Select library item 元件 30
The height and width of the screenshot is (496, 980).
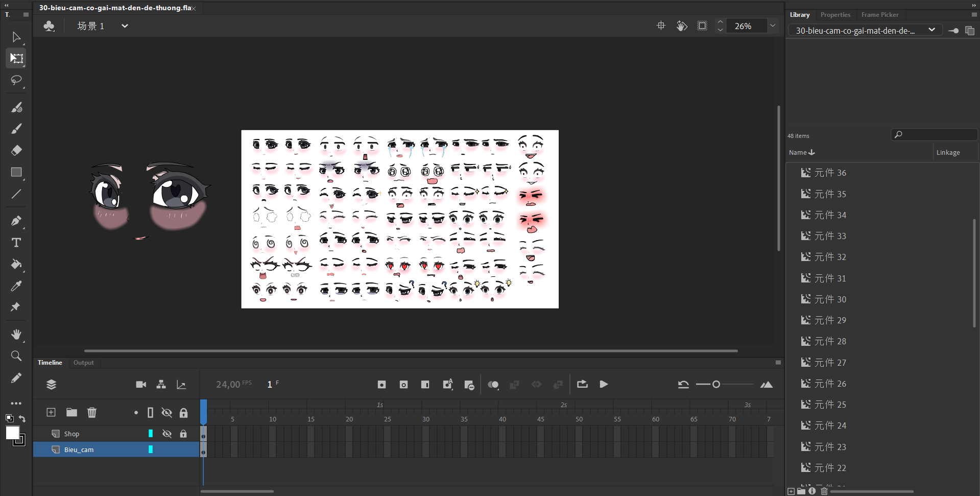click(830, 299)
